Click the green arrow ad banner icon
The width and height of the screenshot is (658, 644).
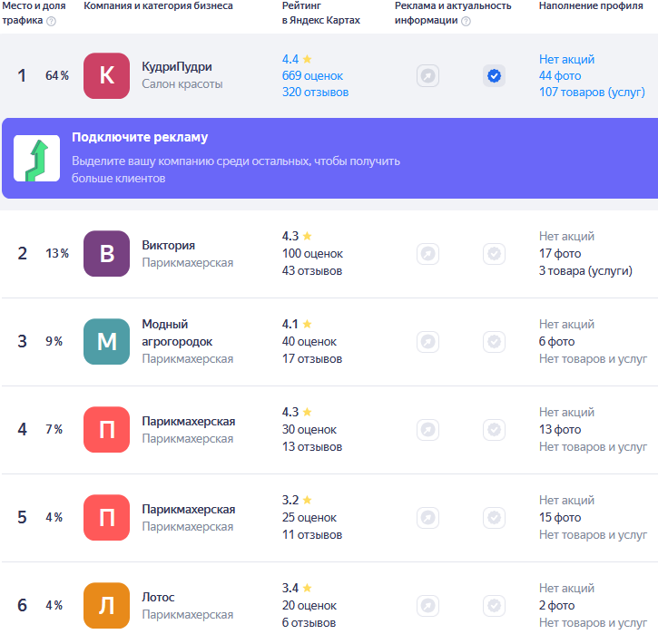pos(36,159)
